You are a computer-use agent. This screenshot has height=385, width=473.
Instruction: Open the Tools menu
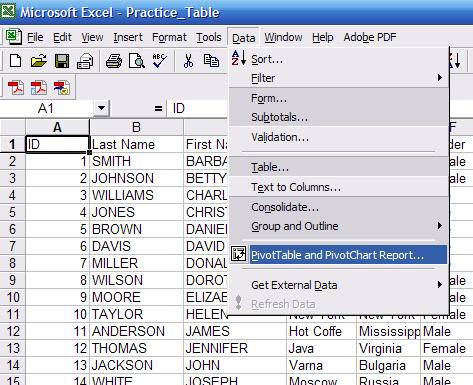[209, 37]
